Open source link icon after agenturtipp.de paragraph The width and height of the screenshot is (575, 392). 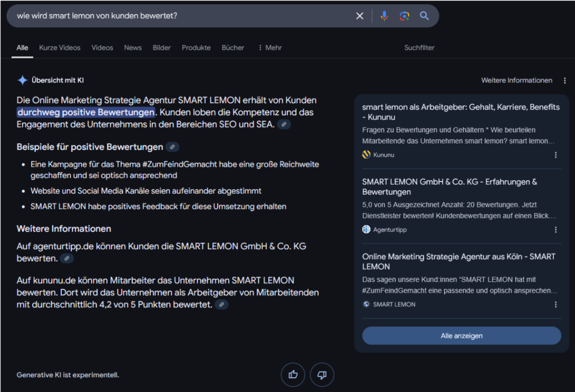point(67,258)
